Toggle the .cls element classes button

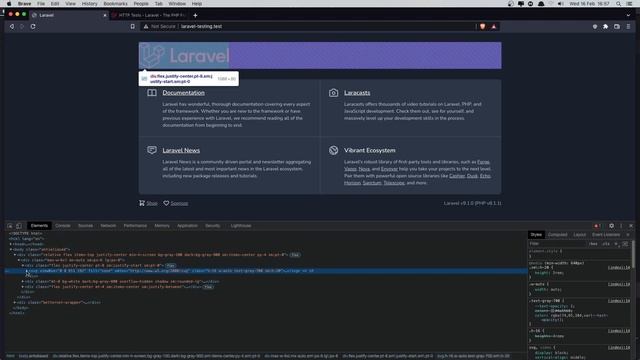[606, 244]
